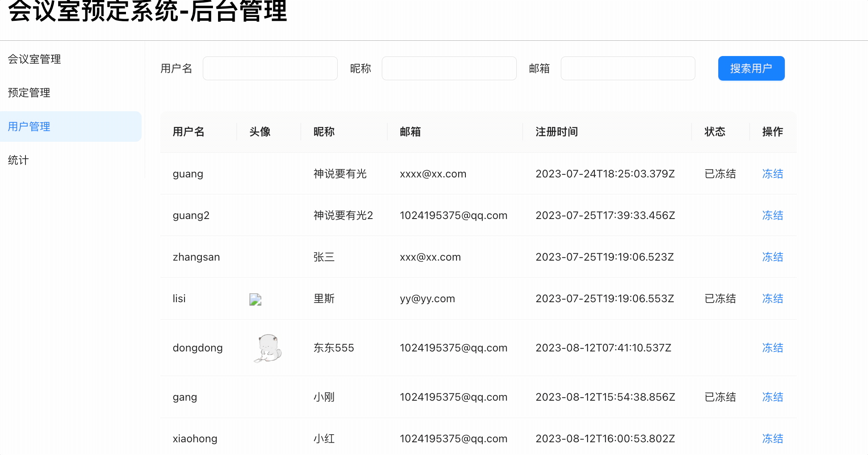Click lisi's broken avatar image icon
The image size is (868, 455).
tap(255, 300)
